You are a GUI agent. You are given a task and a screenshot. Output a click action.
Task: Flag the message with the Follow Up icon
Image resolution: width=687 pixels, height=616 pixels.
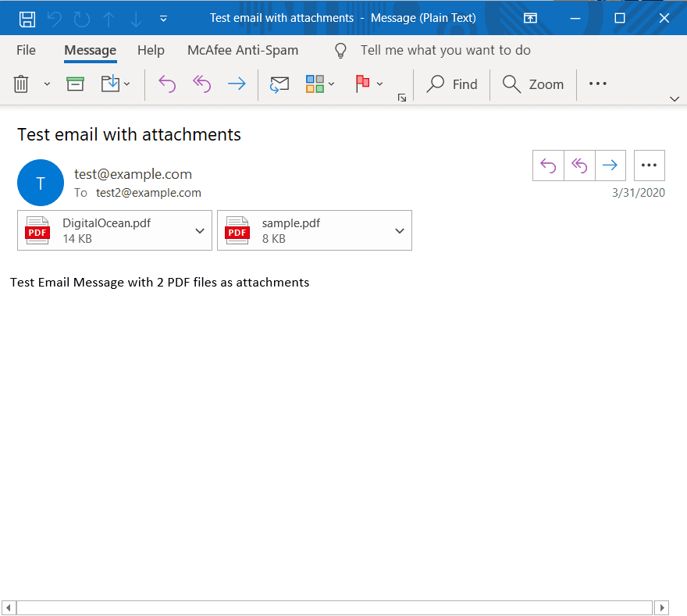363,84
